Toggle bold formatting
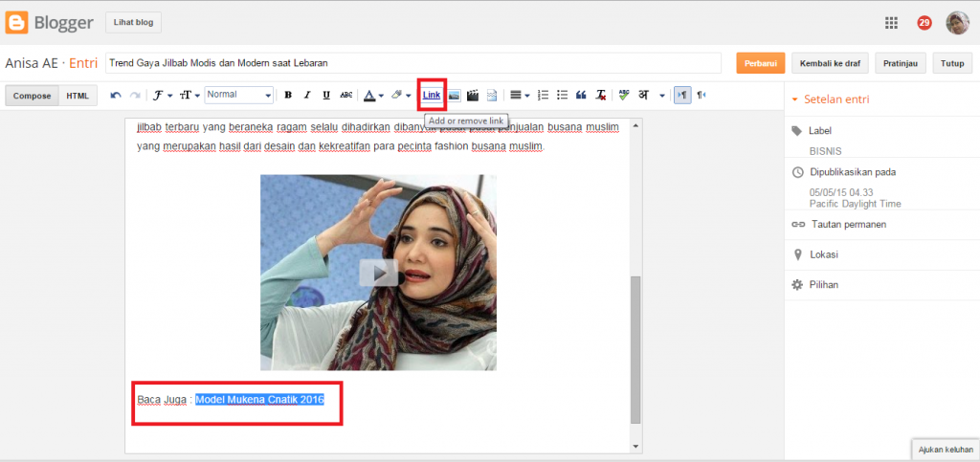 [x=288, y=95]
